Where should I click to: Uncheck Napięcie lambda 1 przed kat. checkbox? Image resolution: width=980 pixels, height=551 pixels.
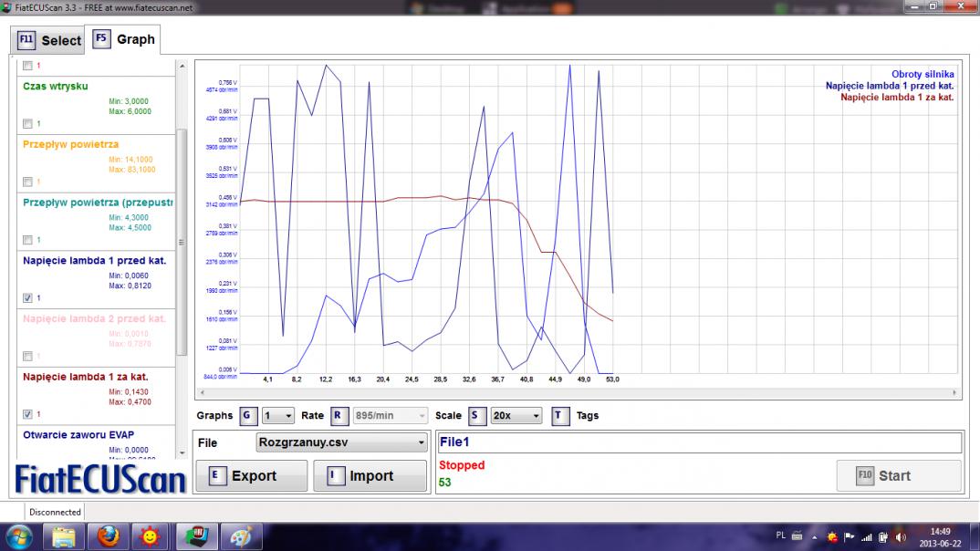[x=27, y=298]
